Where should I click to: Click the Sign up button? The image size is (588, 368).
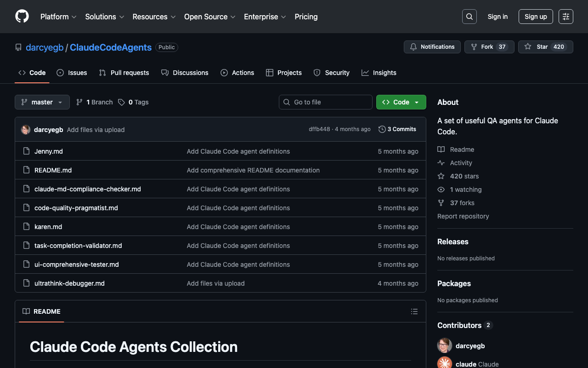pos(535,17)
